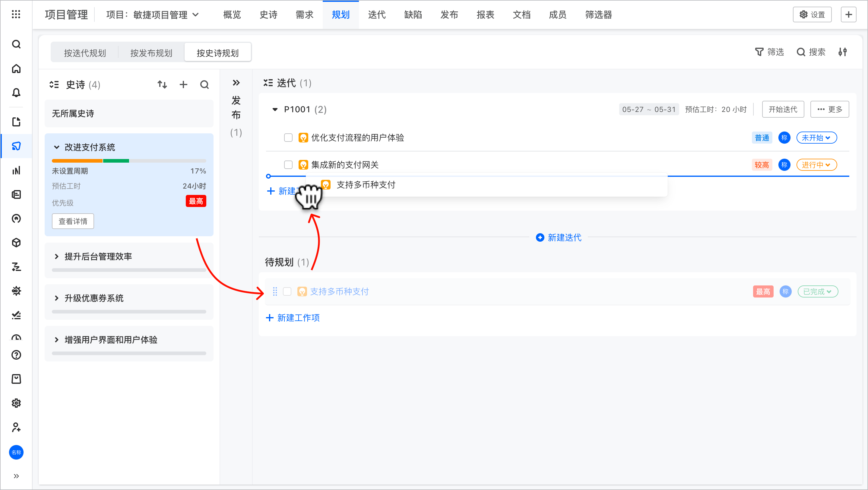Open the app launcher grid icon
Screen dimensions: 868x490
click(16, 14)
